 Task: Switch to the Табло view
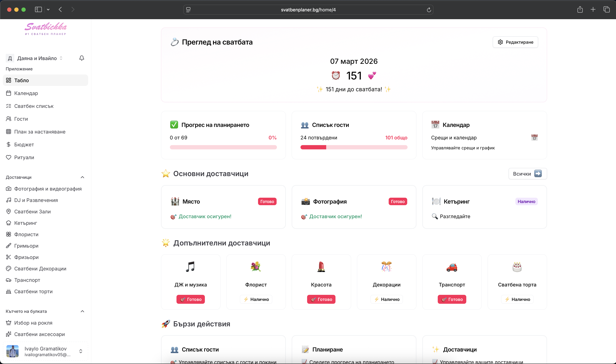pyautogui.click(x=22, y=80)
